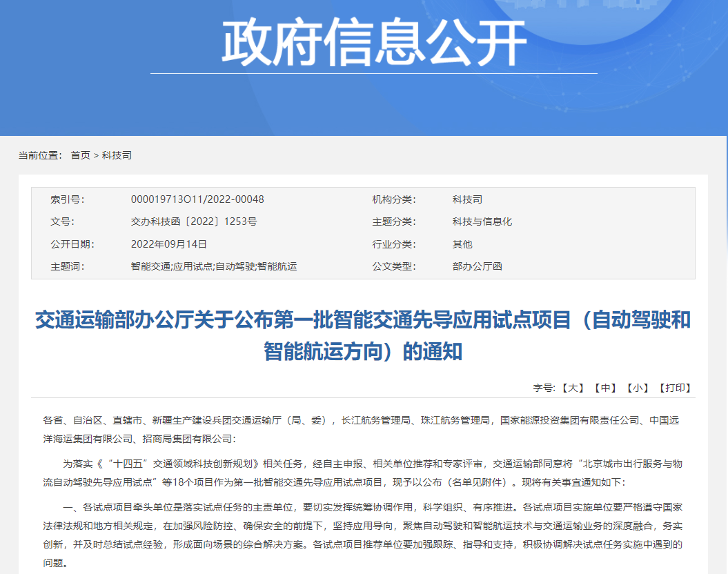Viewport: 728px width, 574px height.
Task: Click the 其他 industry classification value
Action: (x=462, y=244)
